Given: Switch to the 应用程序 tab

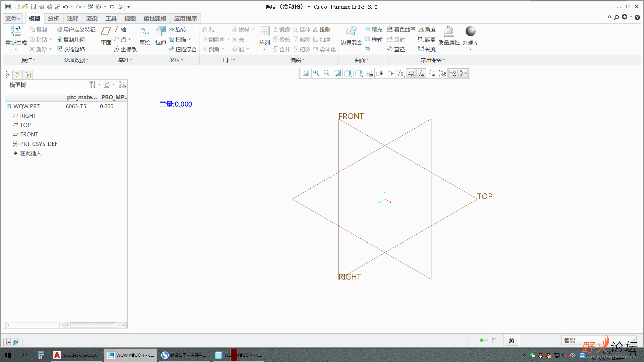Looking at the screenshot, I should click(x=185, y=18).
